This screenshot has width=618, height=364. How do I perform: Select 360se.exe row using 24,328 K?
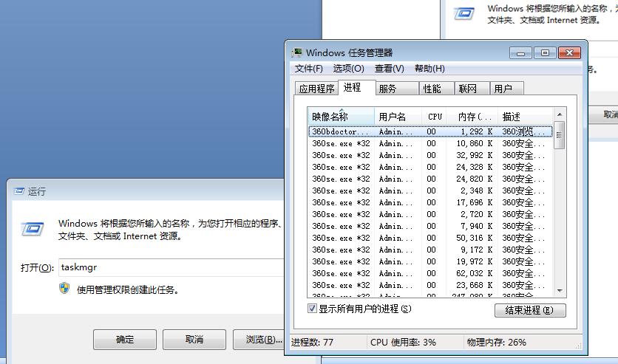(430, 167)
